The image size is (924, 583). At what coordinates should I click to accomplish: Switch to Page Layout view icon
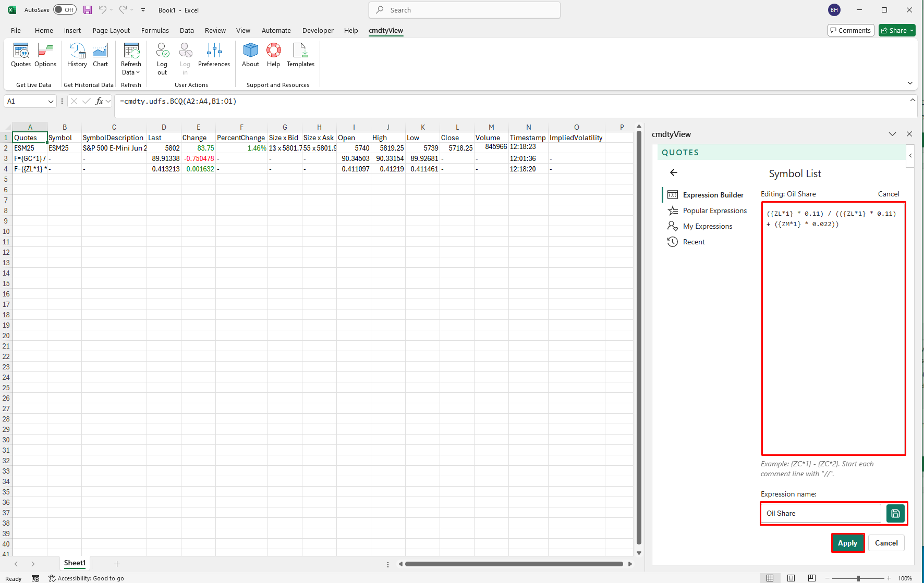791,578
